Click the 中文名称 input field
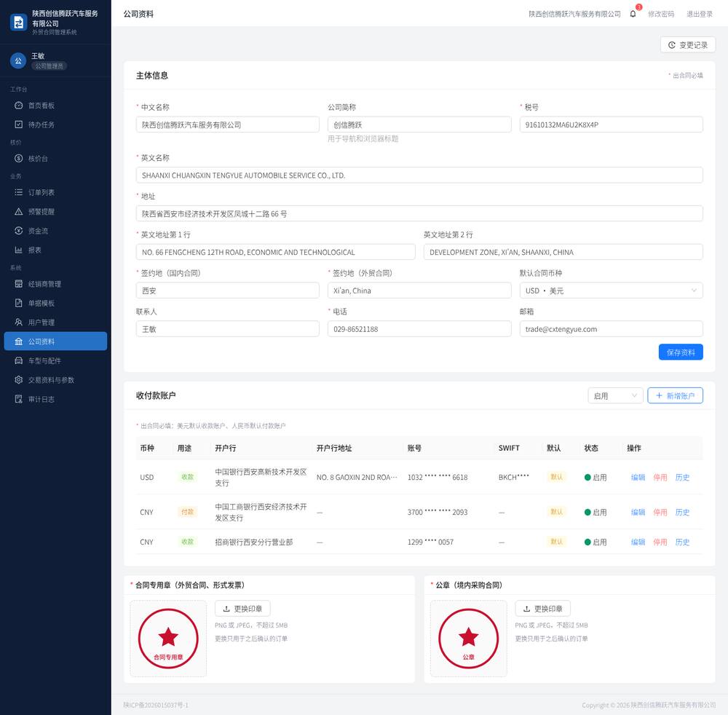The height and width of the screenshot is (715, 728). coord(227,125)
